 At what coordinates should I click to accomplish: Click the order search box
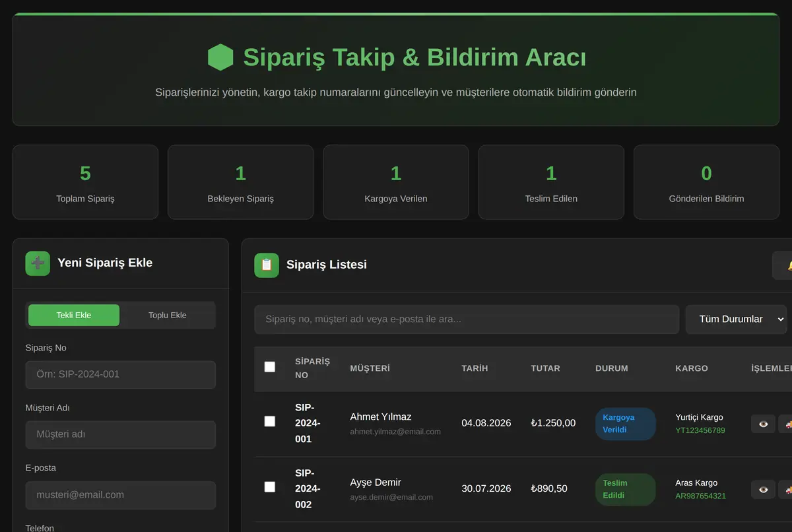[467, 319]
